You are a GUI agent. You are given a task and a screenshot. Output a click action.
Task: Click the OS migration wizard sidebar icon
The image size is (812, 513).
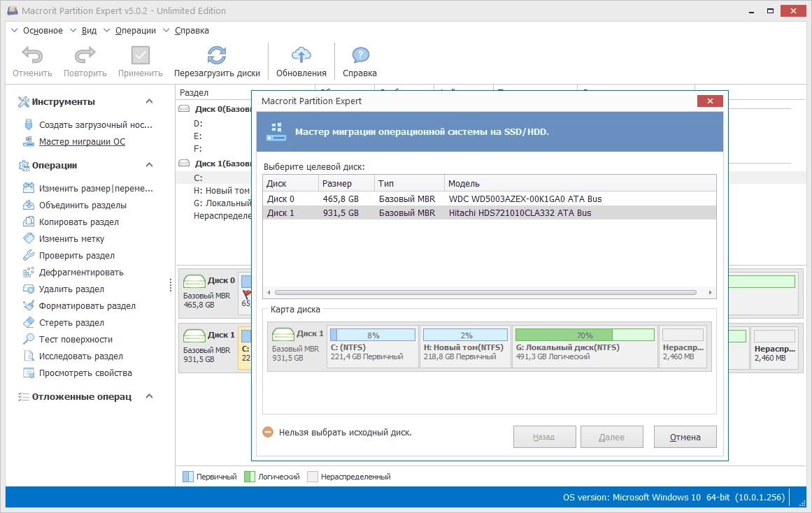tap(29, 141)
